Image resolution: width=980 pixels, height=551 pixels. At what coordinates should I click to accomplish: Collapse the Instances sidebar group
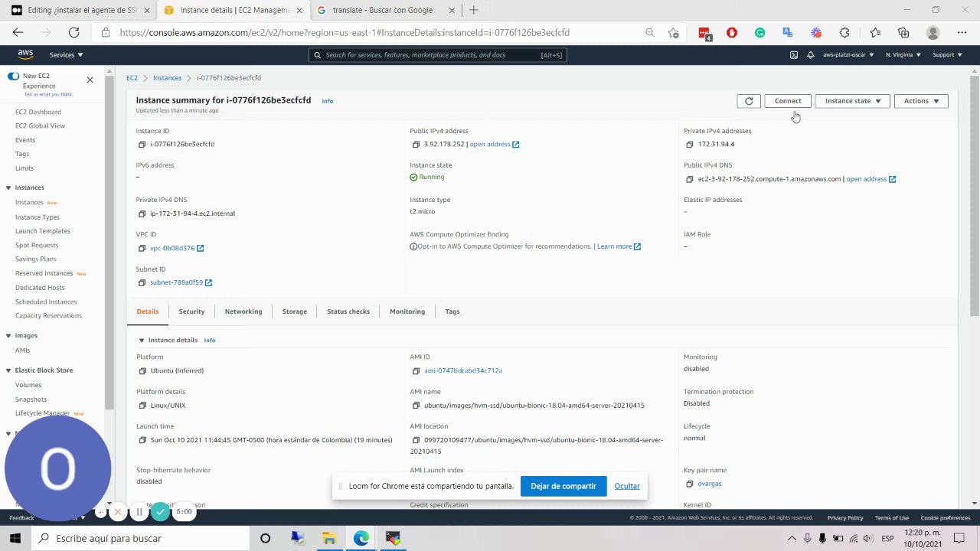[x=8, y=188]
